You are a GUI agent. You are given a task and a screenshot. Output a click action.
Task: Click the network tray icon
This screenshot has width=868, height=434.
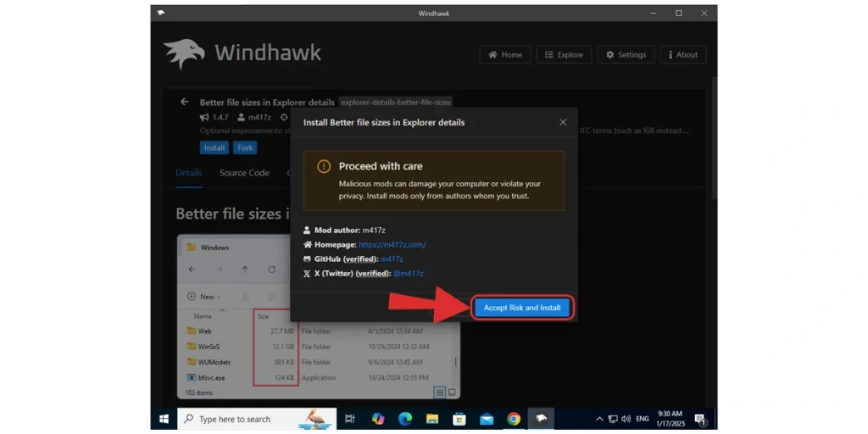coord(613,419)
